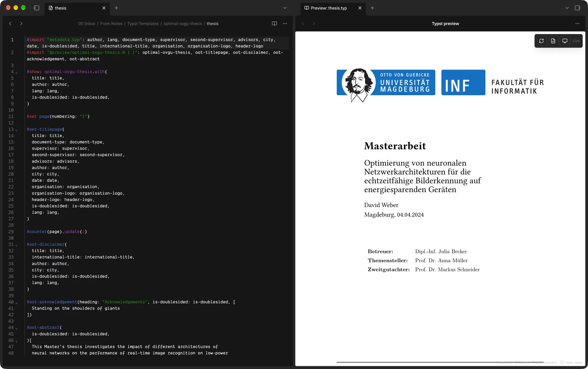The height and width of the screenshot is (369, 588).
Task: Click the characters count in status bar
Action: coord(545,362)
